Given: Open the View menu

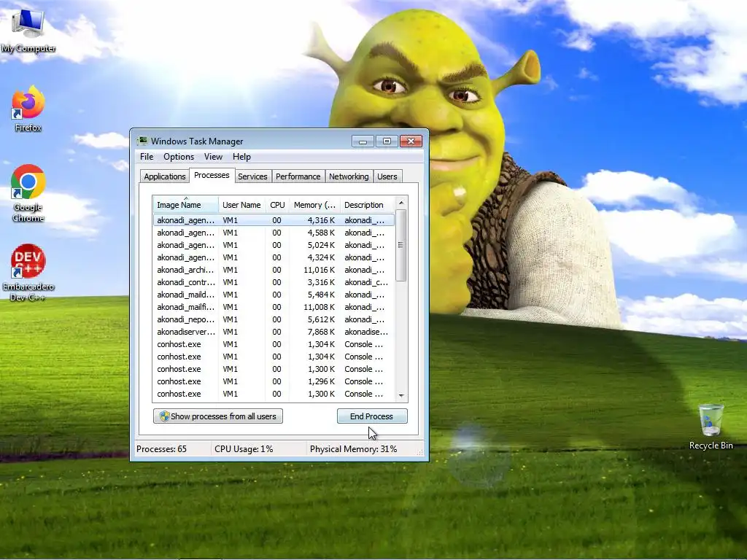Looking at the screenshot, I should [x=213, y=157].
